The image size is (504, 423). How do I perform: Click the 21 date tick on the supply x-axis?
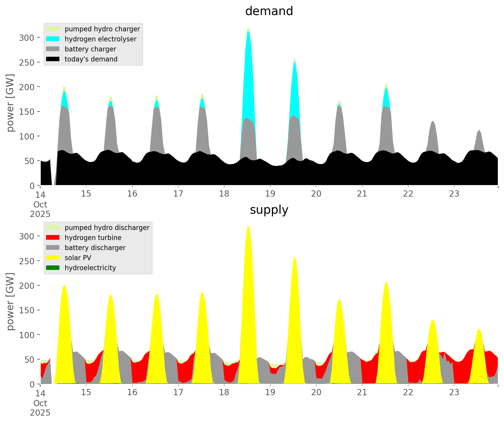(362, 393)
